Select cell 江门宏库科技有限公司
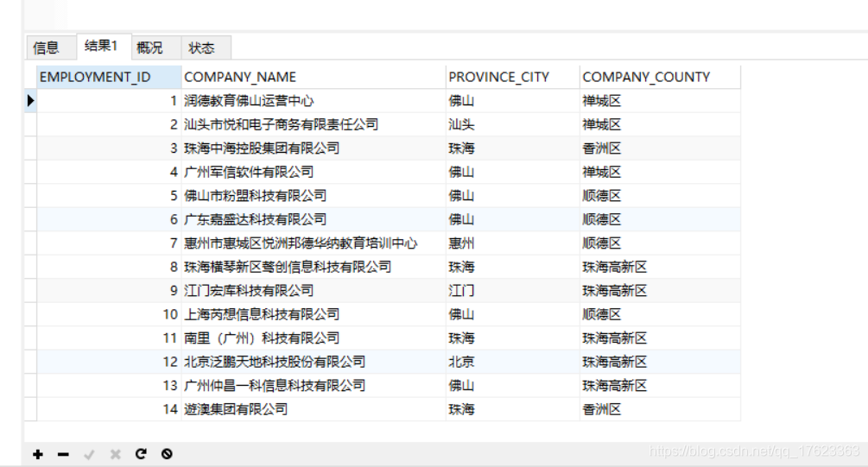The width and height of the screenshot is (868, 467). (314, 291)
